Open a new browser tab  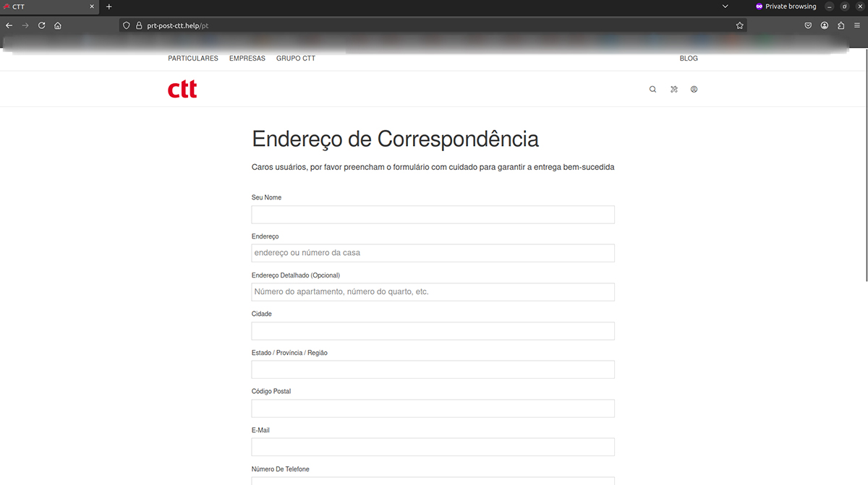click(x=109, y=7)
